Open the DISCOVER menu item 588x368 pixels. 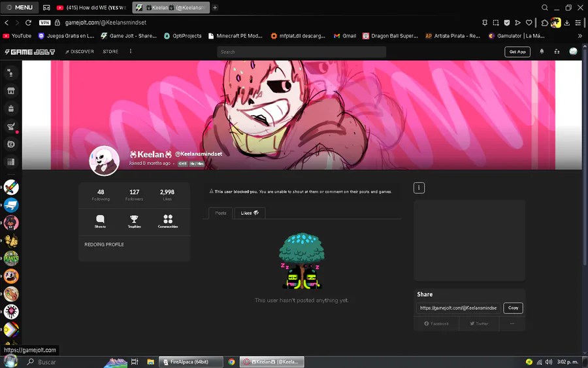tap(80, 52)
